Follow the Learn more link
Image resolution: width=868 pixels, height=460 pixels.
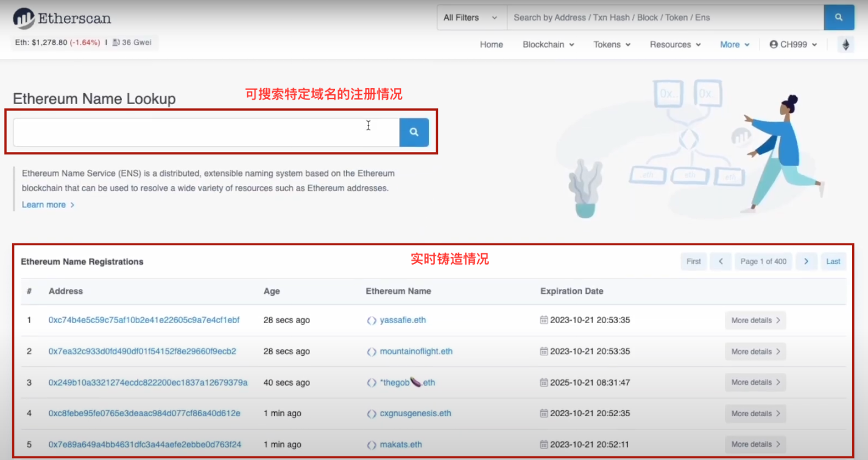48,205
